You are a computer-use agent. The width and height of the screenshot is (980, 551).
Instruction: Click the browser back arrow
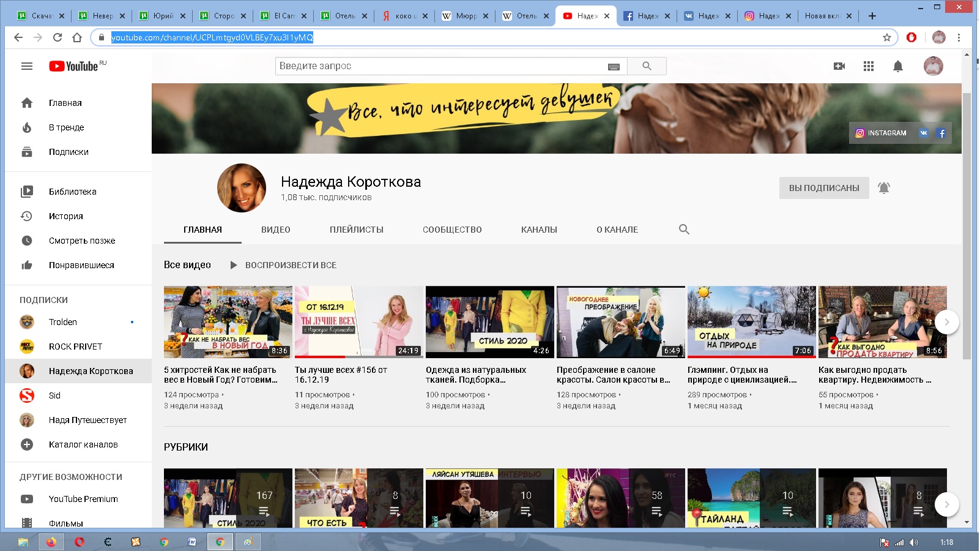point(18,37)
